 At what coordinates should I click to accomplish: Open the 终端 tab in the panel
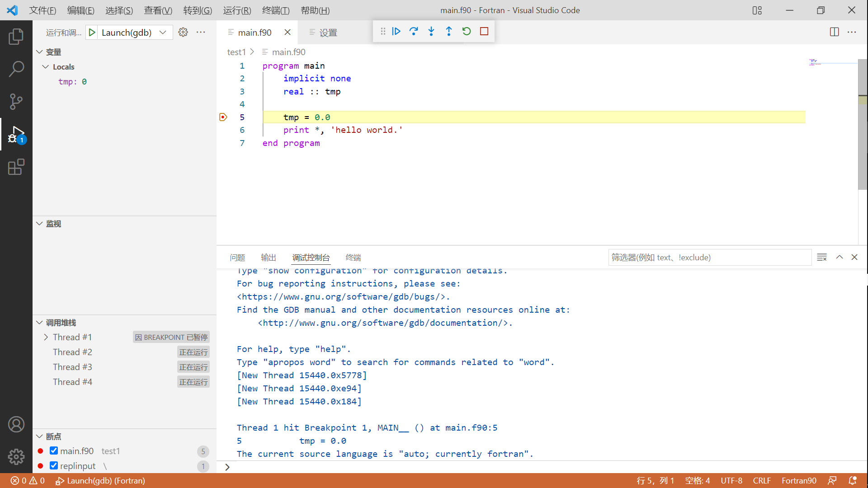(x=353, y=258)
